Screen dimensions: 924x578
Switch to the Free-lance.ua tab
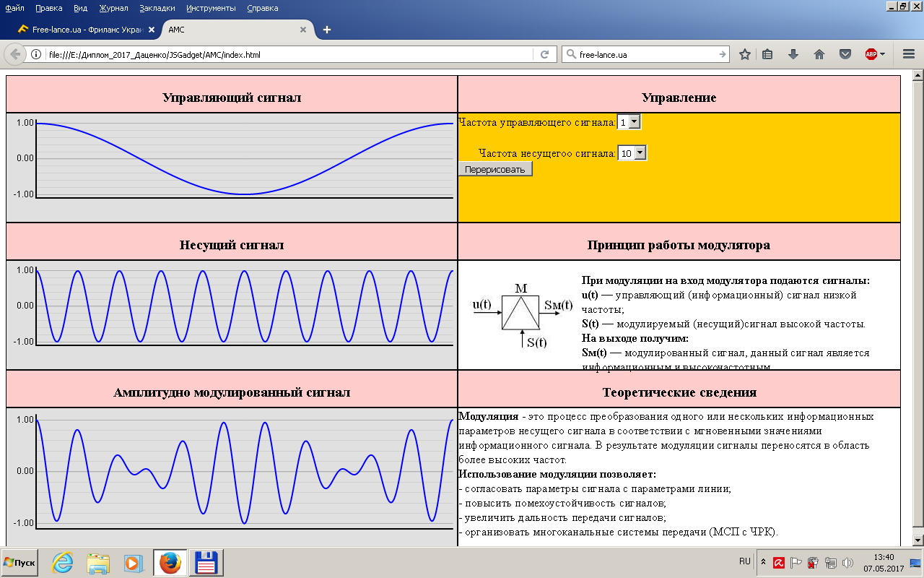(86, 30)
